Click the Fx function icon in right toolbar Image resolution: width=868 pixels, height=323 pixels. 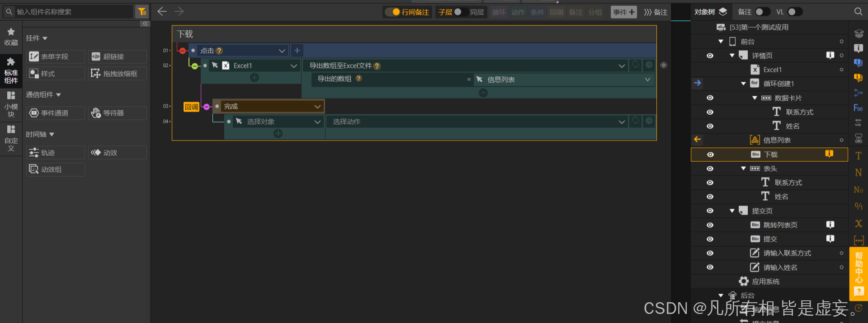tap(858, 108)
